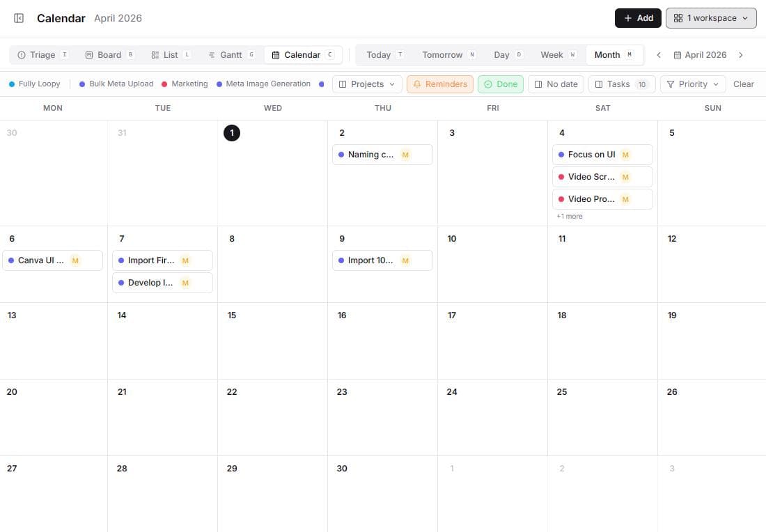Click Clear to reset filters
Image resolution: width=766 pixels, height=532 pixels.
[x=743, y=84]
